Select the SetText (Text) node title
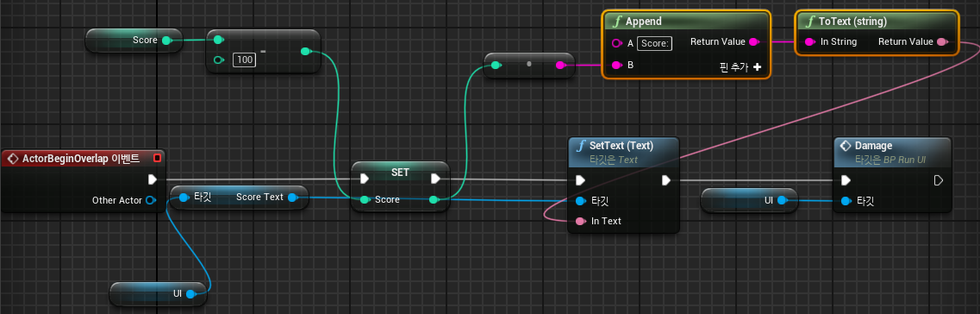Screen dimensions: 980x314 621,146
